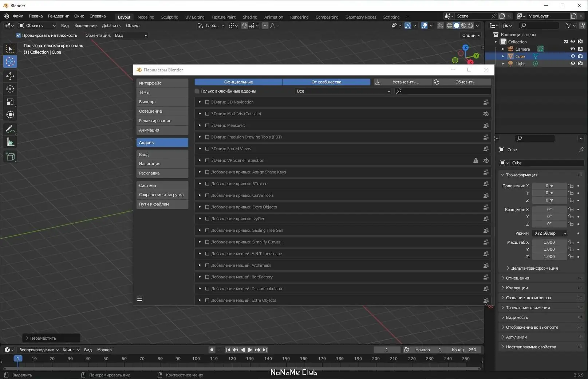Expand the Cube item in the outliner

click(503, 56)
